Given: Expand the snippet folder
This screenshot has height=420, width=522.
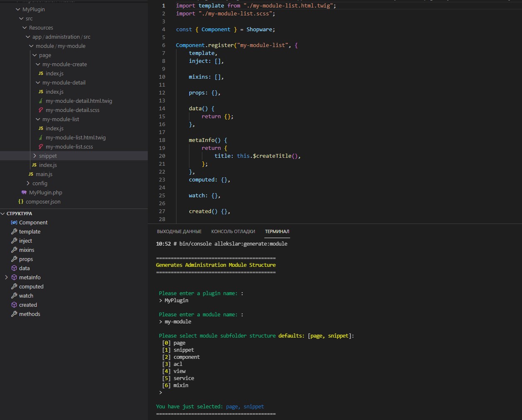Looking at the screenshot, I should 35,156.
